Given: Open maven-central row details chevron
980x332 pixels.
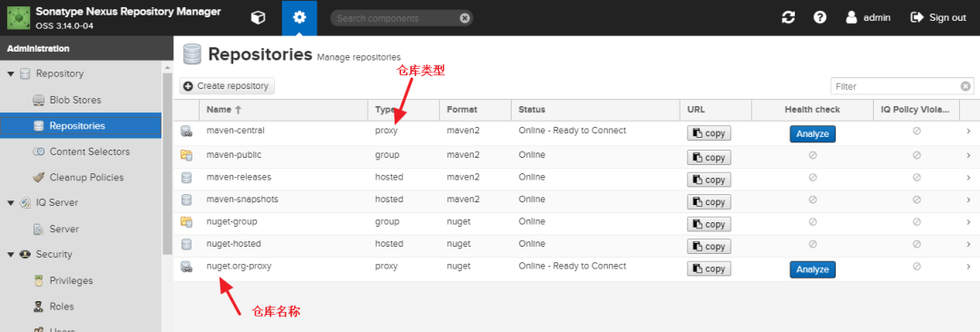Looking at the screenshot, I should click(x=968, y=132).
